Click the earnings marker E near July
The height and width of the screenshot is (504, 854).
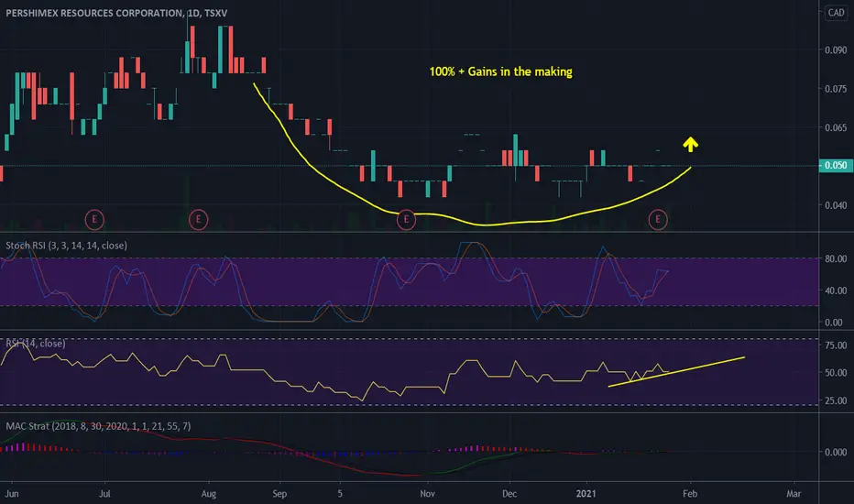pyautogui.click(x=94, y=220)
